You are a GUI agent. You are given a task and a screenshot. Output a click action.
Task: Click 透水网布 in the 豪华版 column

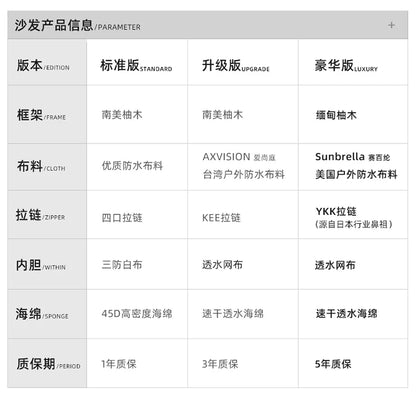pyautogui.click(x=335, y=265)
